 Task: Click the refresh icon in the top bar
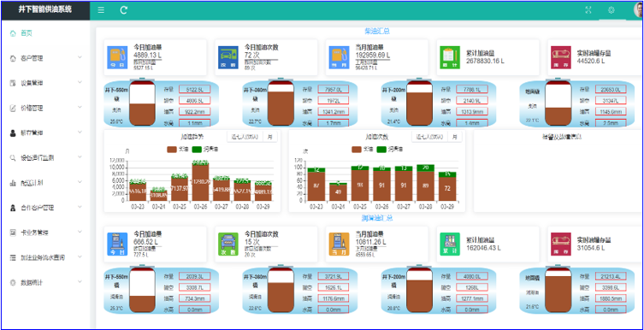click(124, 10)
